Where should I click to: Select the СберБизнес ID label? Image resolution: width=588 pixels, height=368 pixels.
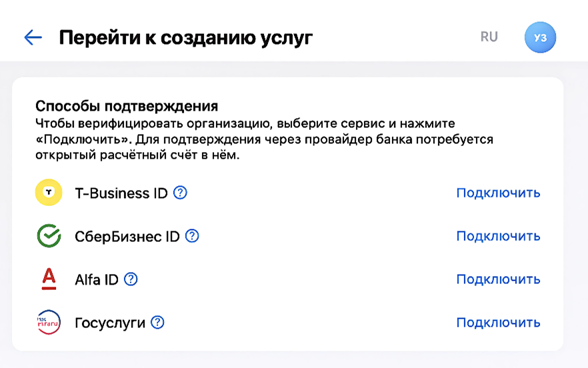[127, 237]
